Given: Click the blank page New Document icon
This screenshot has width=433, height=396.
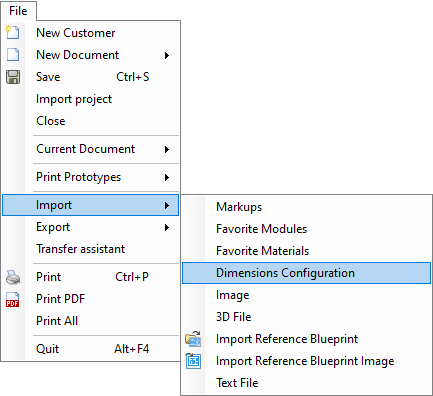Looking at the screenshot, I should pos(13,55).
